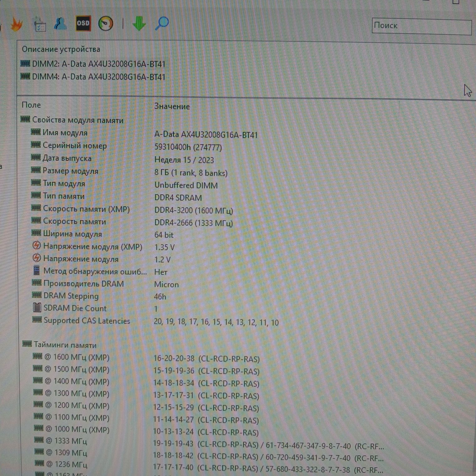Click the Серийный номер row icon
This screenshot has width=476, height=476.
36,145
